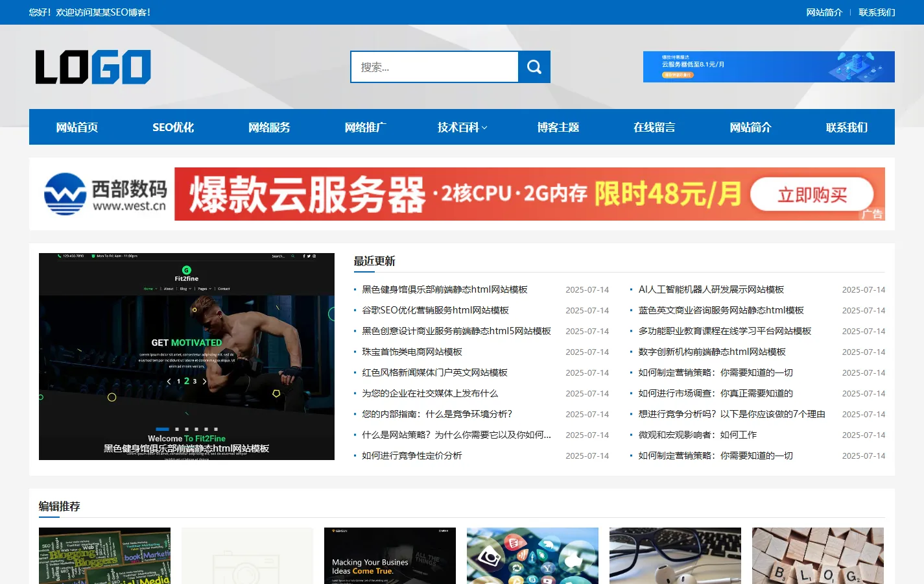Screen dimensions: 924x584
Task: Click 联系我们 in the blue navigation bar
Action: tap(847, 127)
